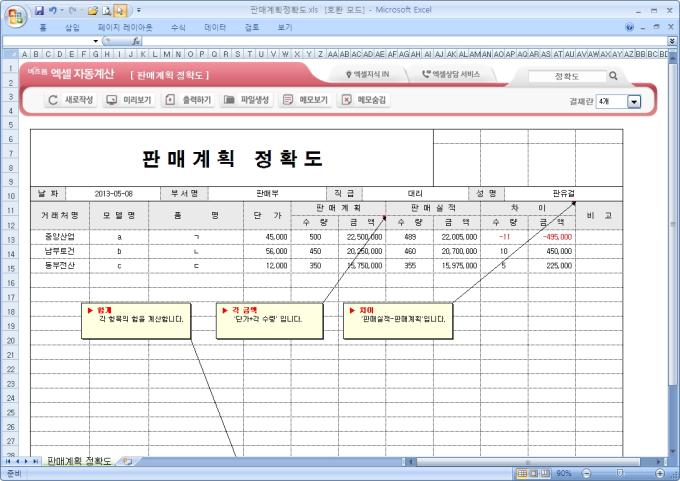Click the sales result amount 15,975,000
The image size is (680, 481).
pyautogui.click(x=457, y=265)
